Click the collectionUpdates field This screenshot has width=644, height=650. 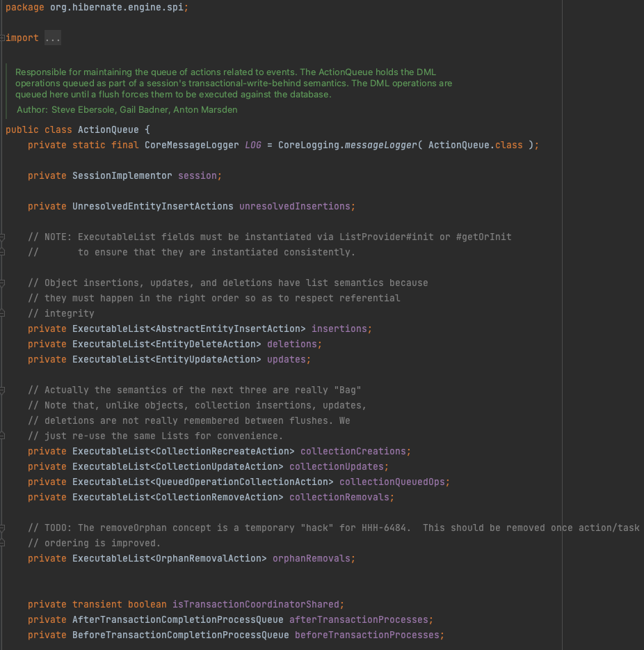(337, 467)
